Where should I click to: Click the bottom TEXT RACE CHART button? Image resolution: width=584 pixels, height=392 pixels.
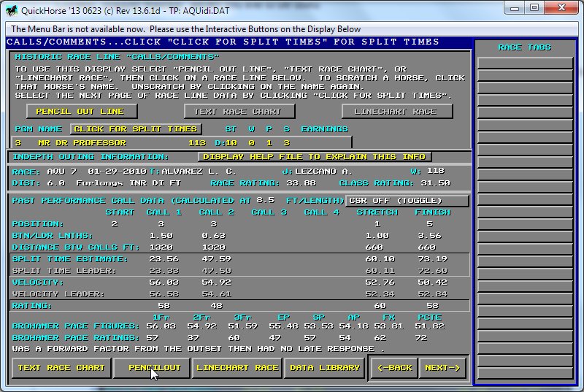(x=61, y=368)
